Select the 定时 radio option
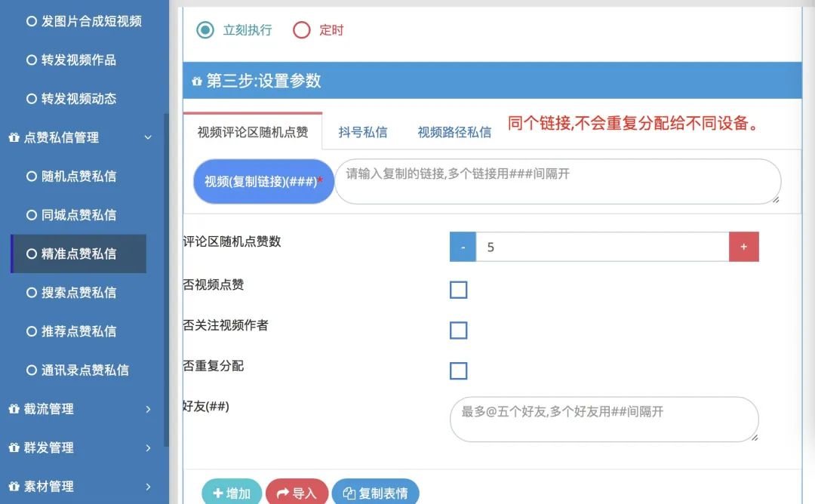The height and width of the screenshot is (504, 815). click(x=301, y=30)
